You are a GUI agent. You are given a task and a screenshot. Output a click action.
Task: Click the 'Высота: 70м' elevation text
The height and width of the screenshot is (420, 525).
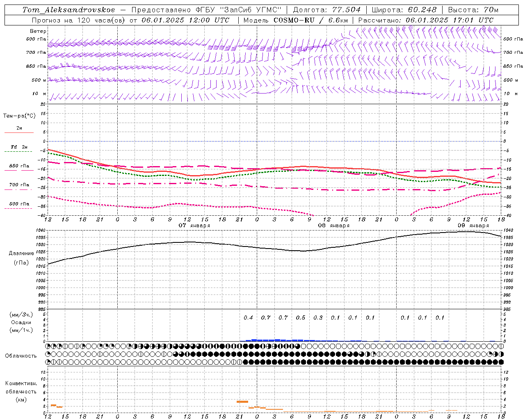point(473,10)
